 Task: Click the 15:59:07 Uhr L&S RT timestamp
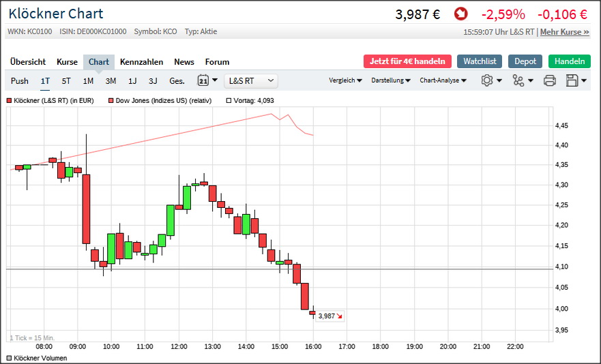[x=499, y=32]
